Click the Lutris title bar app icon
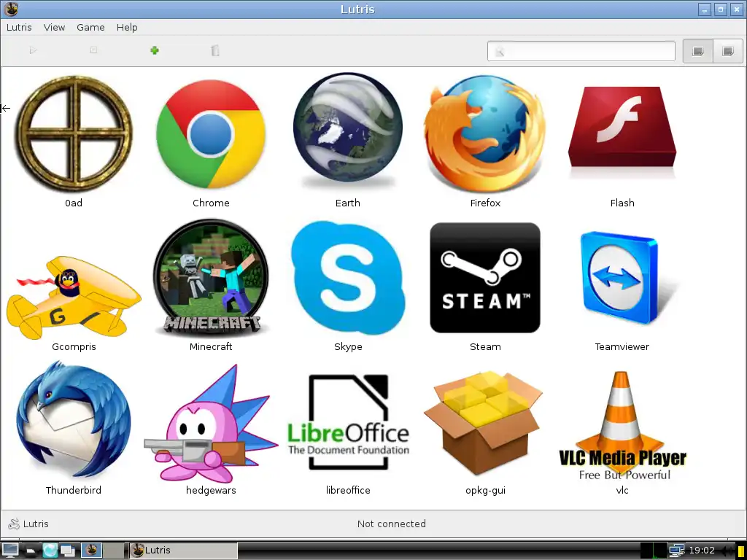 (x=10, y=9)
